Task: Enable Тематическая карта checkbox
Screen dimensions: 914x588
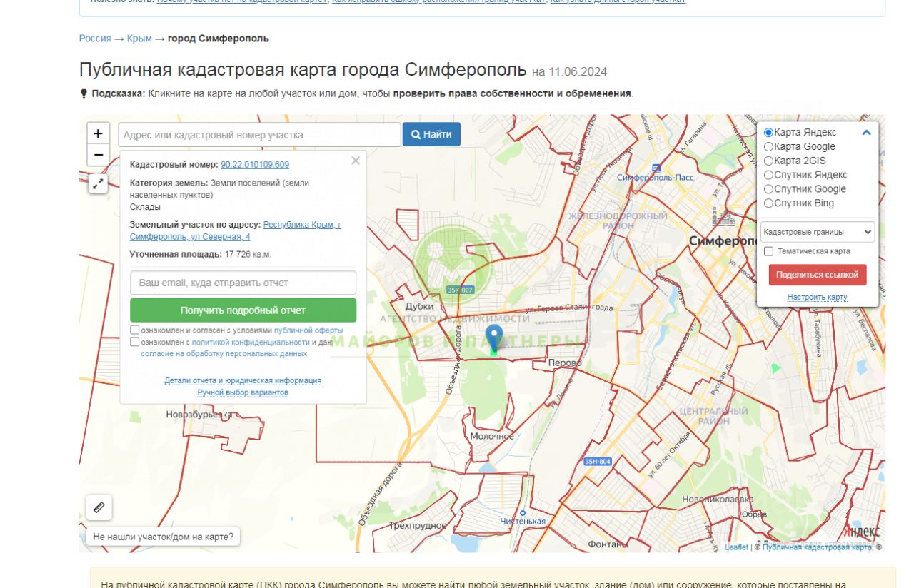Action: click(768, 251)
